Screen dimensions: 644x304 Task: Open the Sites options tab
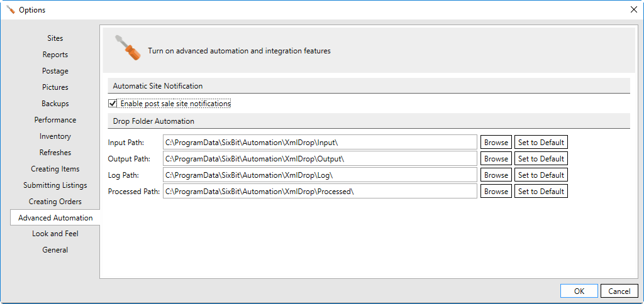pos(55,38)
